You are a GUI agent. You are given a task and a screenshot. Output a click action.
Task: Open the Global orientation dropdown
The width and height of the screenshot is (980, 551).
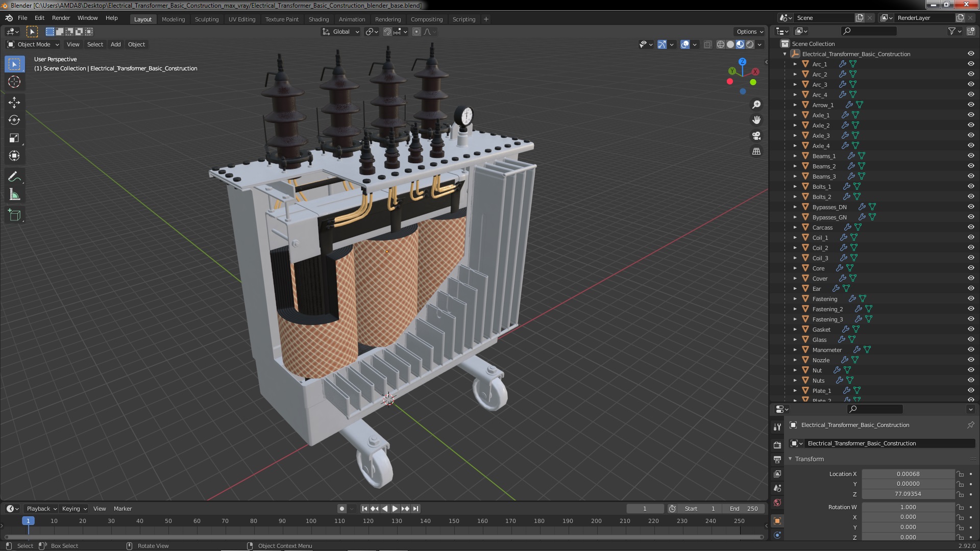(x=341, y=32)
